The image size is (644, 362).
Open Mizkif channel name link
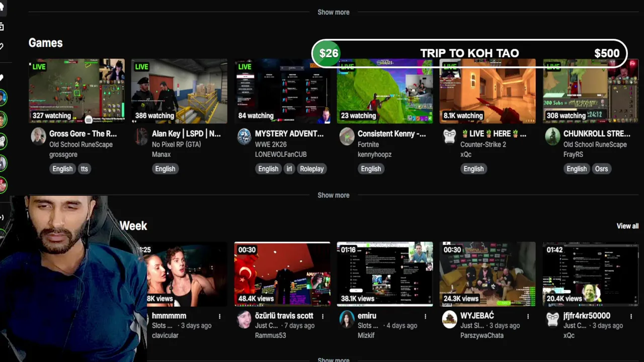[366, 335]
